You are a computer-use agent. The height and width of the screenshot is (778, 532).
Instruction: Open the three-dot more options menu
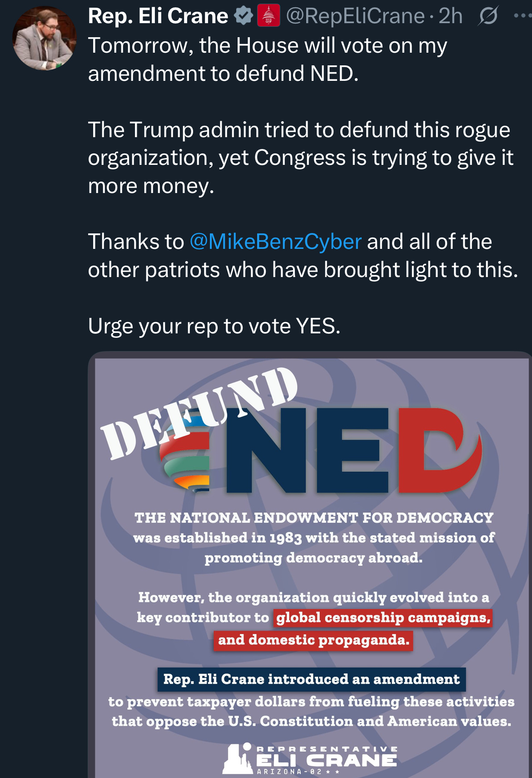pos(521,16)
